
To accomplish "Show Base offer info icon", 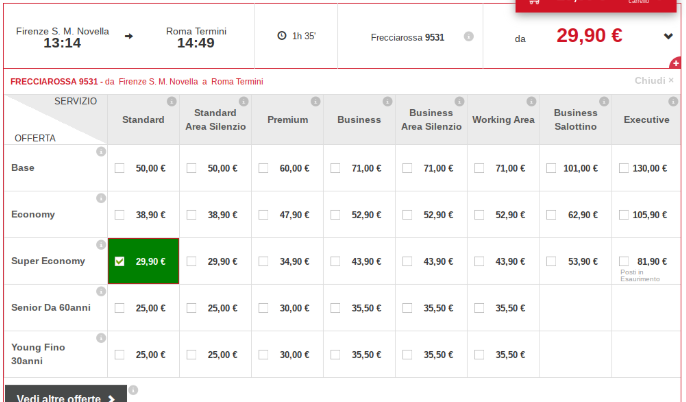I will point(101,151).
